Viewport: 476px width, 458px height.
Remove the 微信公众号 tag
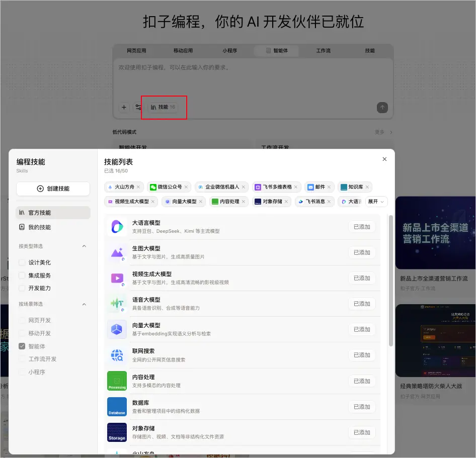(186, 187)
